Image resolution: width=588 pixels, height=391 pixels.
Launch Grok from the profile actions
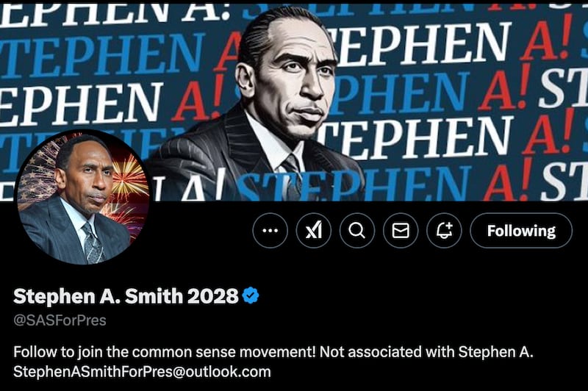click(x=314, y=230)
